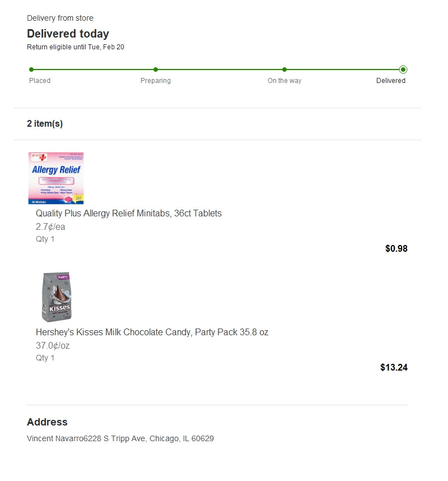Select the Preparing label
Viewport: 448px width, 481px height.
(x=156, y=81)
